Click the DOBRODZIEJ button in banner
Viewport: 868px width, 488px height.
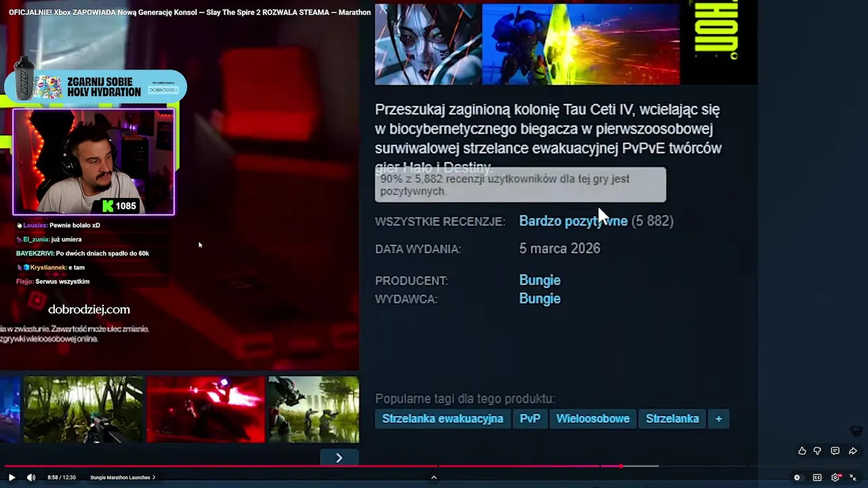point(163,90)
